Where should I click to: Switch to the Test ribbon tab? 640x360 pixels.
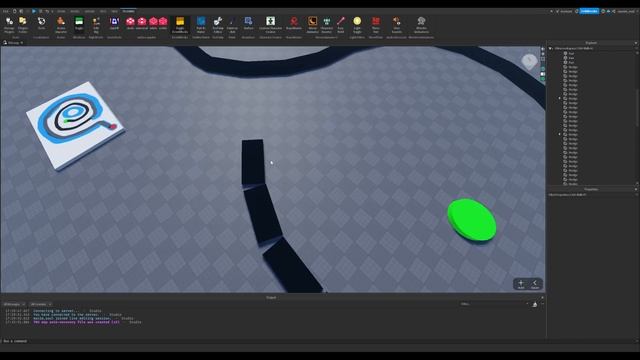click(x=103, y=11)
